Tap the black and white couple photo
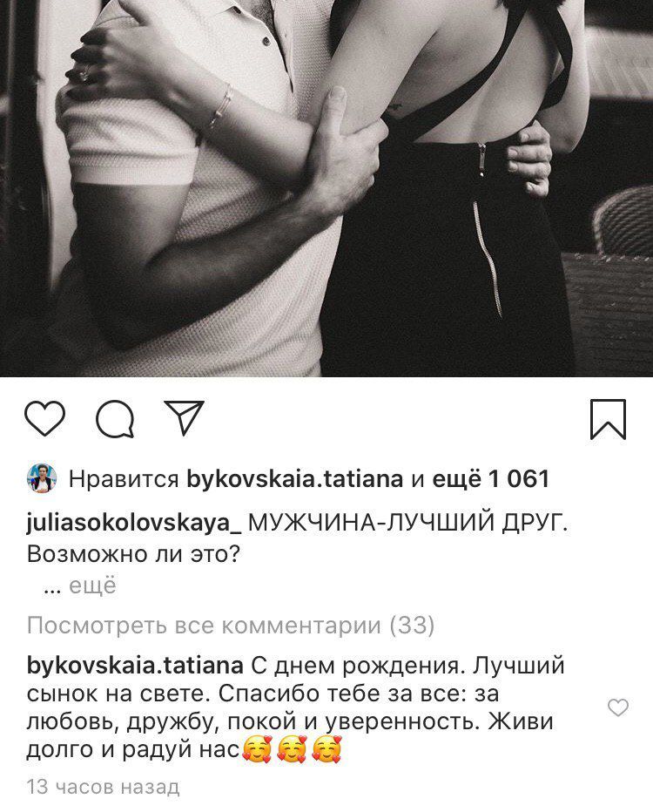This screenshot has width=653, height=812. point(326,188)
